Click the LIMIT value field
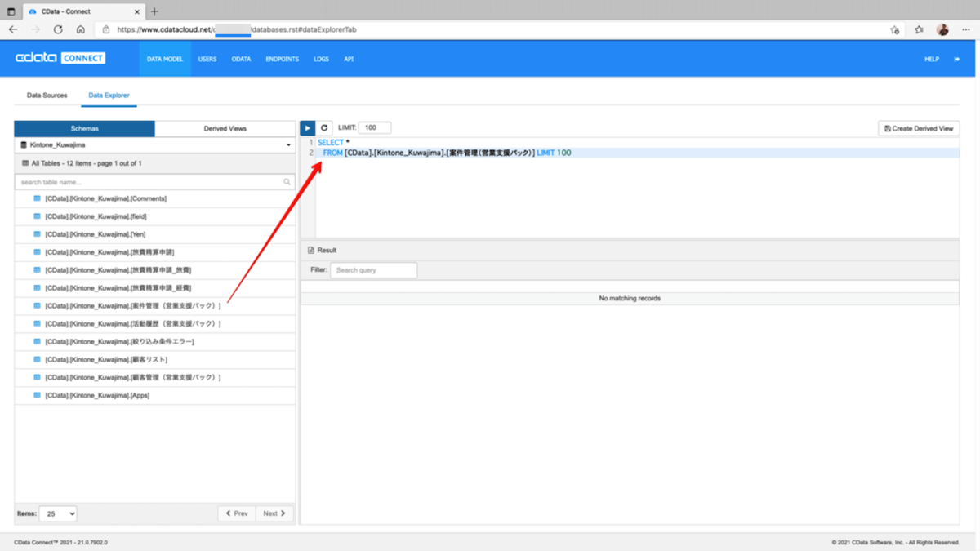 [x=375, y=127]
